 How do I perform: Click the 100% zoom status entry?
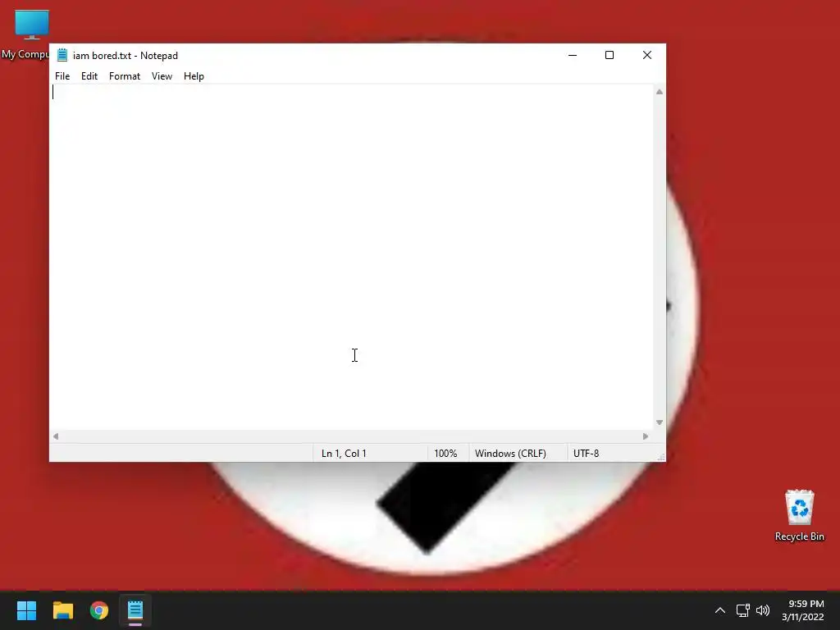point(445,453)
